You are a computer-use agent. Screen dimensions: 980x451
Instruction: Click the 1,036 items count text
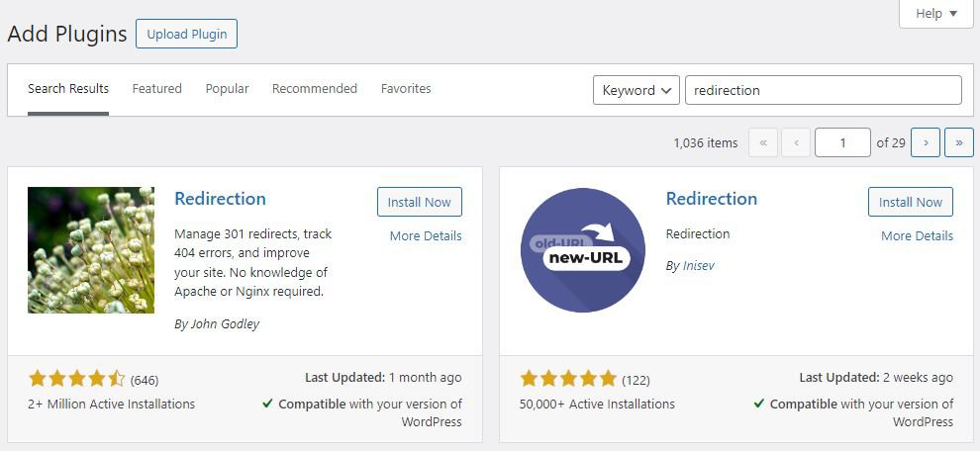[x=706, y=143]
